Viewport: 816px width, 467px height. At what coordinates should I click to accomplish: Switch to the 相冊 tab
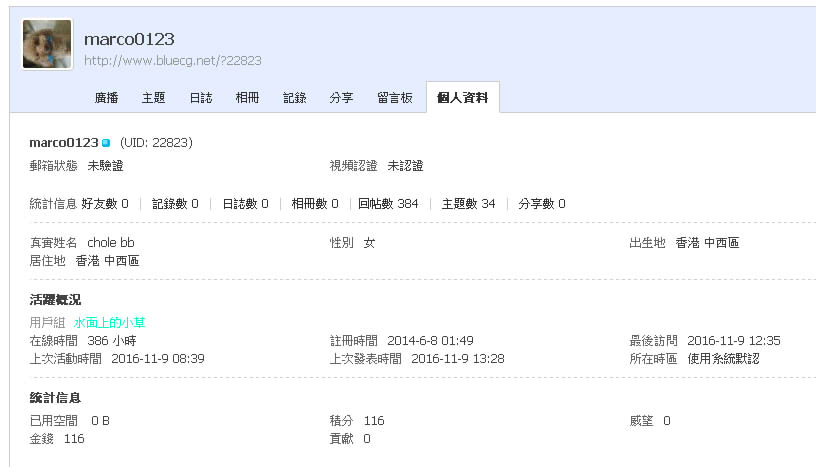[x=247, y=98]
